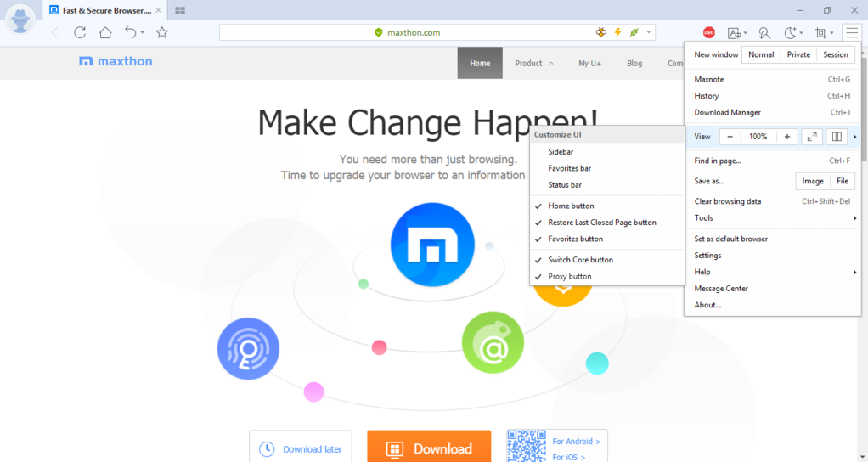Uncheck Home button option
The width and height of the screenshot is (868, 462).
coord(607,206)
